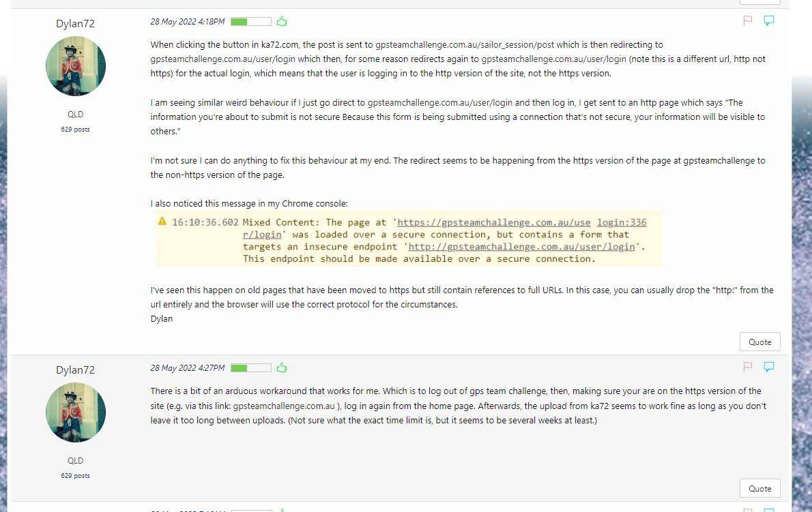Open Dylan72 avatar in second post
Image resolution: width=812 pixels, height=512 pixels.
(x=76, y=412)
